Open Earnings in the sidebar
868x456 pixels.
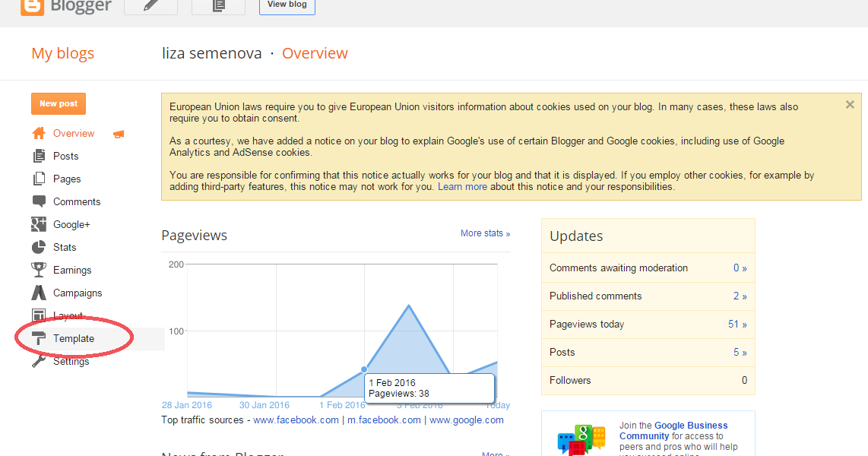[72, 270]
